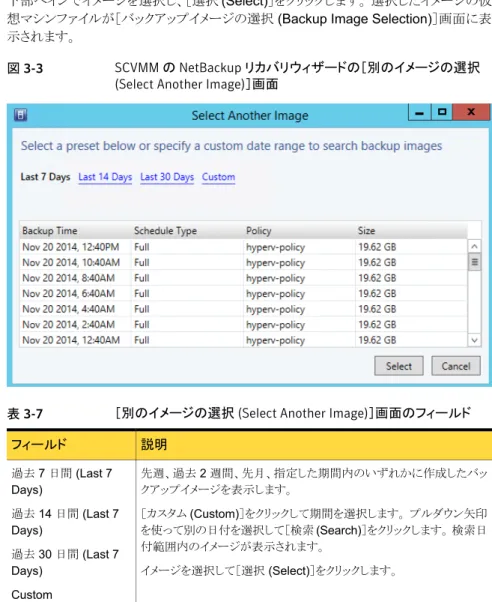The image size is (492, 602).
Task: Click hyperv-policy in the 6:40AM row
Action: [x=275, y=294]
